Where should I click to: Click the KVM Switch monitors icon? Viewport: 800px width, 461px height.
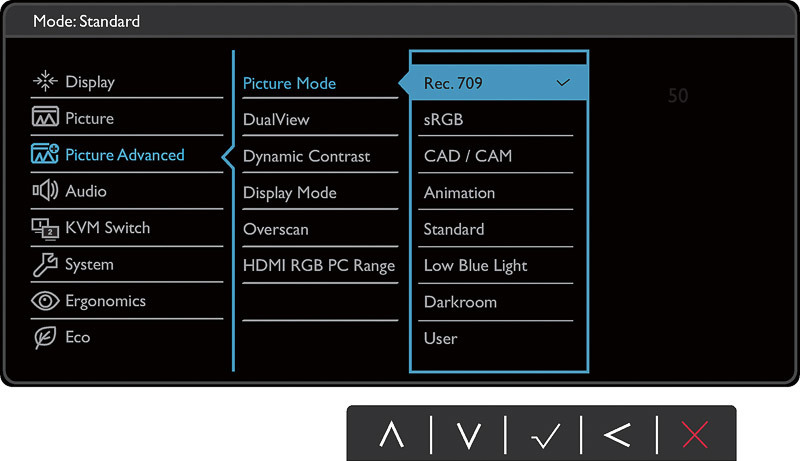coord(45,228)
